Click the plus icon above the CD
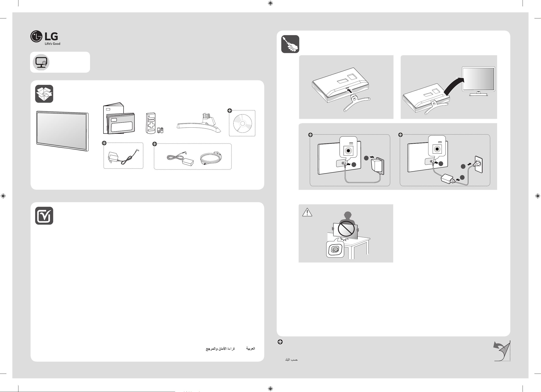This screenshot has height=392, width=541. pyautogui.click(x=230, y=111)
